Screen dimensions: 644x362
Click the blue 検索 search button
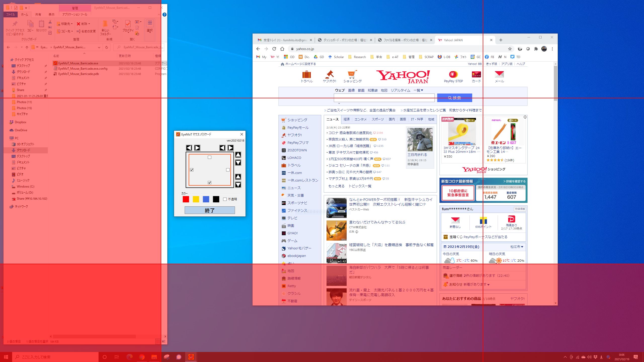[x=454, y=98]
